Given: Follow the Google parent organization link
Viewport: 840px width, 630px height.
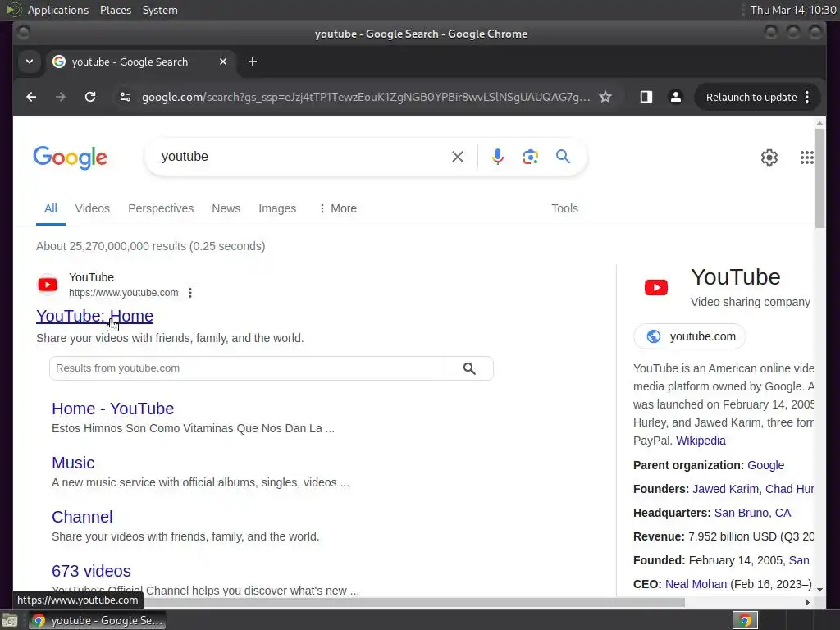Looking at the screenshot, I should (x=765, y=465).
